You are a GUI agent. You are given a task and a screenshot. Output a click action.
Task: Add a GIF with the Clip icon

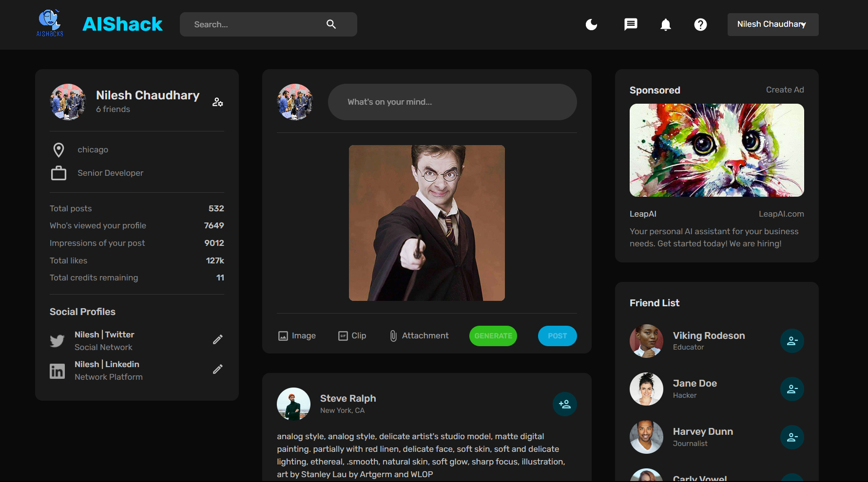tap(342, 335)
